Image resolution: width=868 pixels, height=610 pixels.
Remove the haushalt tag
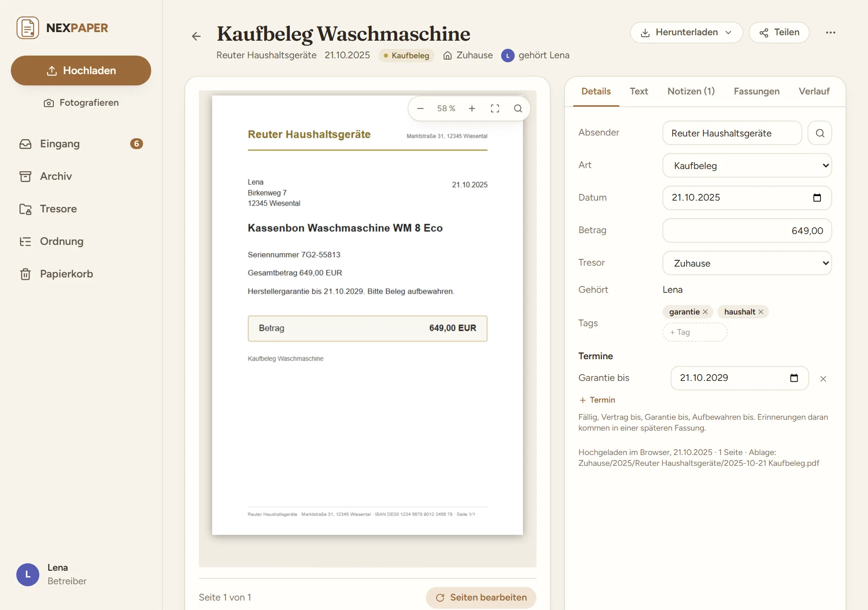[x=761, y=312]
